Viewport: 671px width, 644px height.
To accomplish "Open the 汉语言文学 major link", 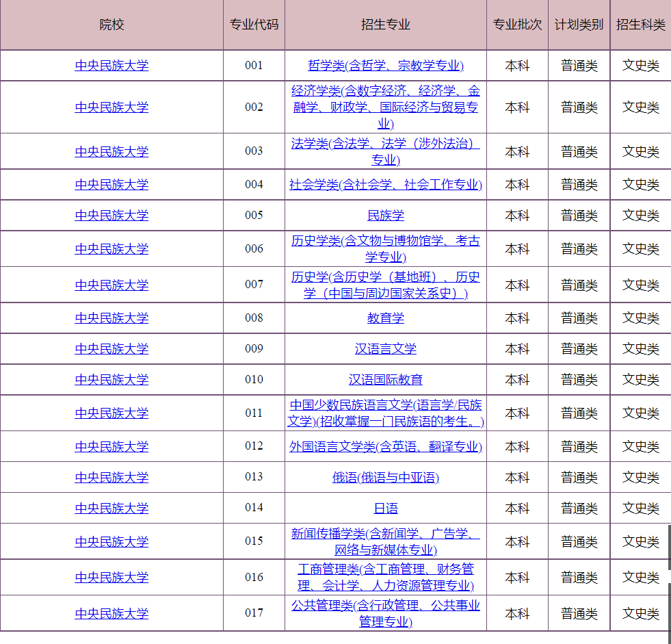I will click(x=386, y=349).
